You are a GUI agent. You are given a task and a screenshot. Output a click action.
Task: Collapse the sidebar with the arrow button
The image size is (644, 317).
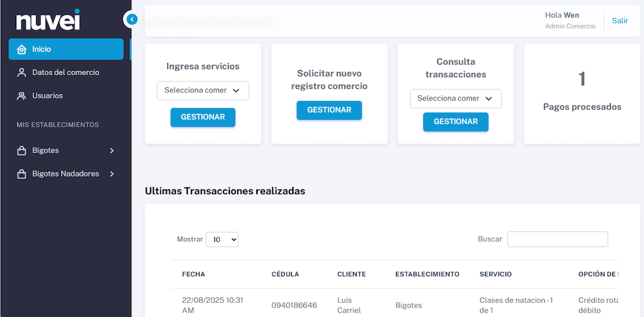point(131,19)
